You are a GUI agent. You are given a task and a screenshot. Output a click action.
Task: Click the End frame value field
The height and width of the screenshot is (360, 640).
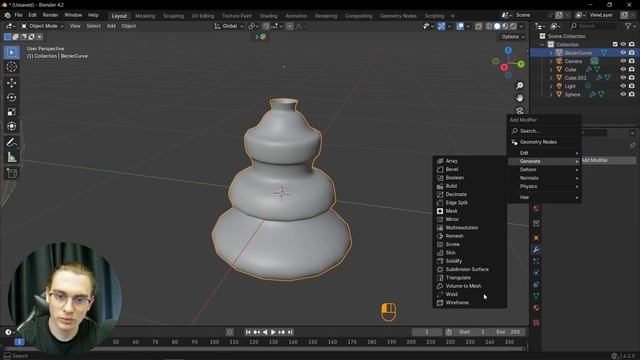tap(509, 332)
